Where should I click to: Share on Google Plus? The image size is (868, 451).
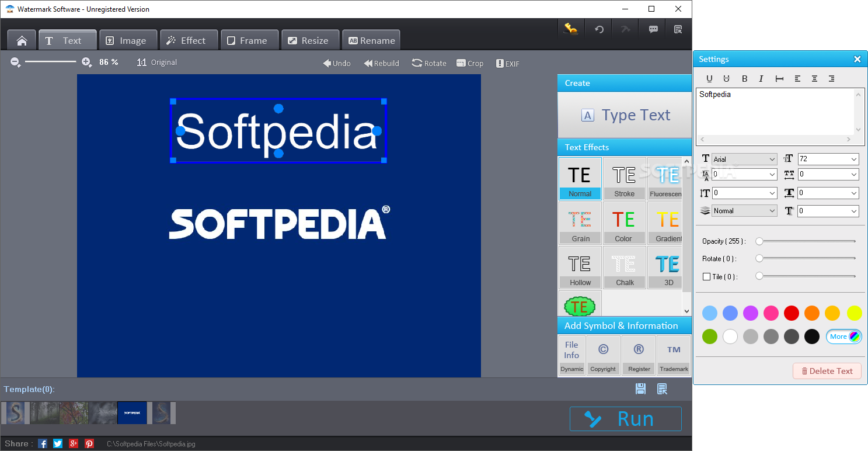(74, 443)
